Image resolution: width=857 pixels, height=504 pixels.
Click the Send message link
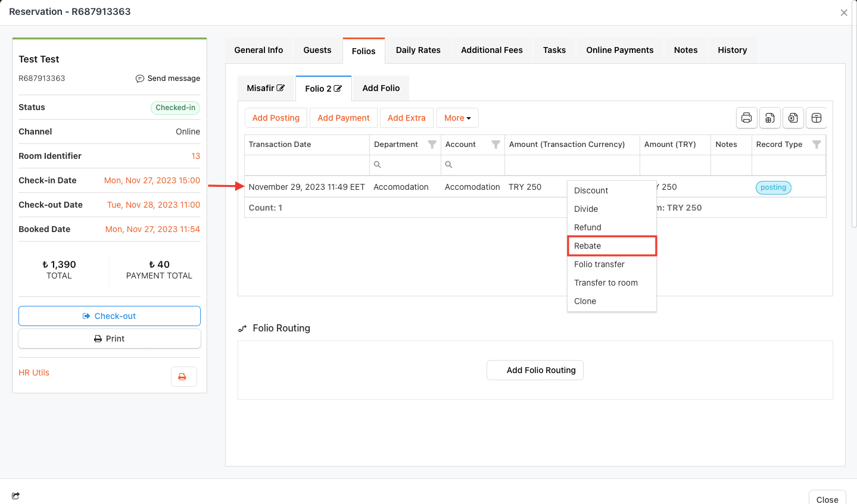[x=168, y=79]
